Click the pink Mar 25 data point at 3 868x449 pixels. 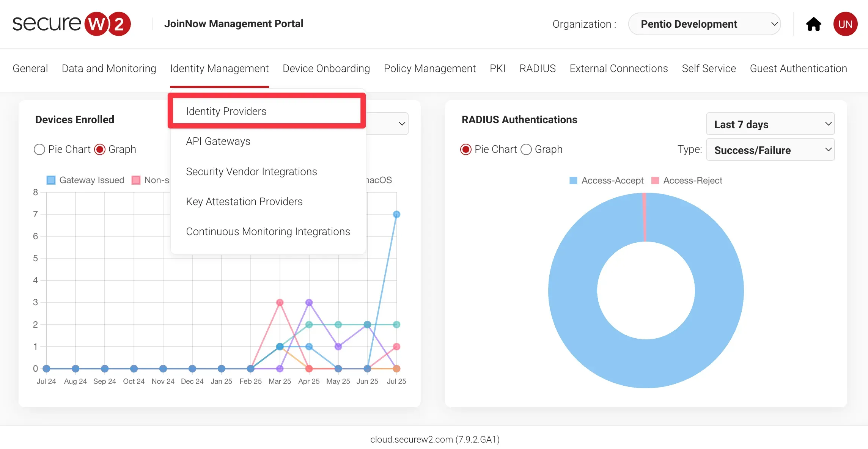tap(280, 303)
